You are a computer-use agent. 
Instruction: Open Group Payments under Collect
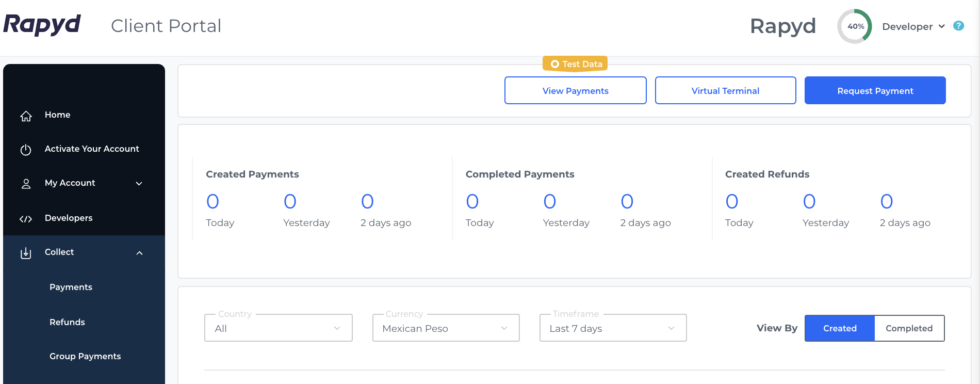click(85, 356)
